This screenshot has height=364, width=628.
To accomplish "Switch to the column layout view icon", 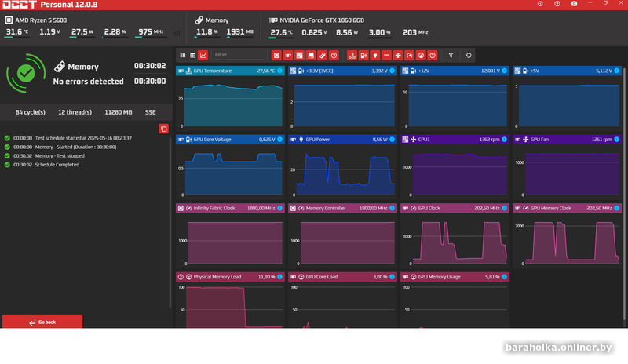I will tap(183, 55).
